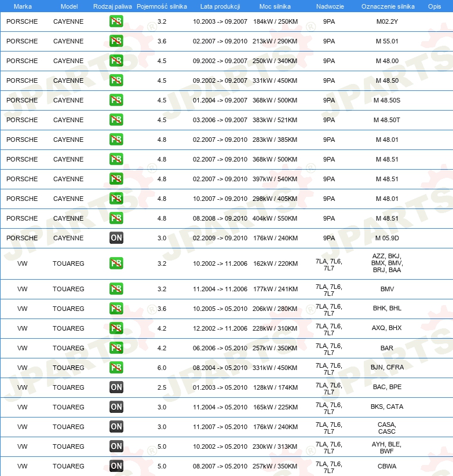453x476 pixels.
Task: Click the 397kW / 540KM power value
Action: click(275, 179)
